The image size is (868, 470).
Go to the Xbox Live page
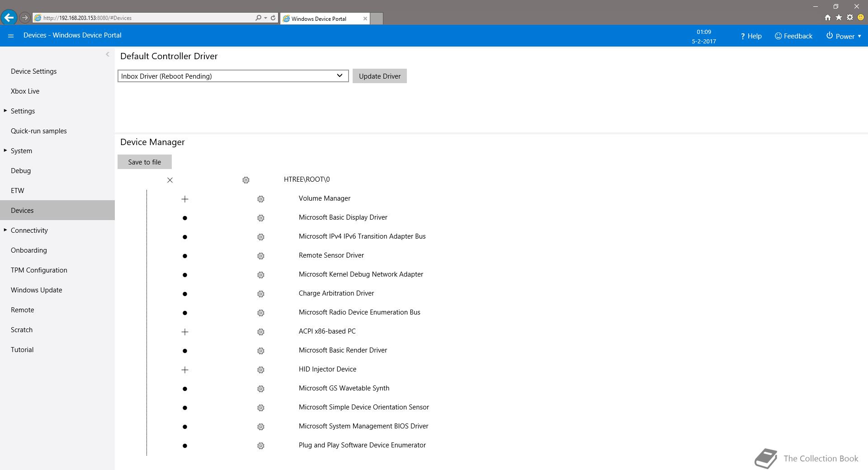(x=25, y=91)
